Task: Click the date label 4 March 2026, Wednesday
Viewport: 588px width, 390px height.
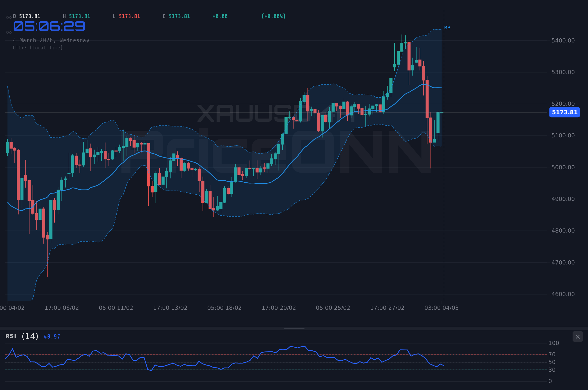Action: click(x=51, y=40)
